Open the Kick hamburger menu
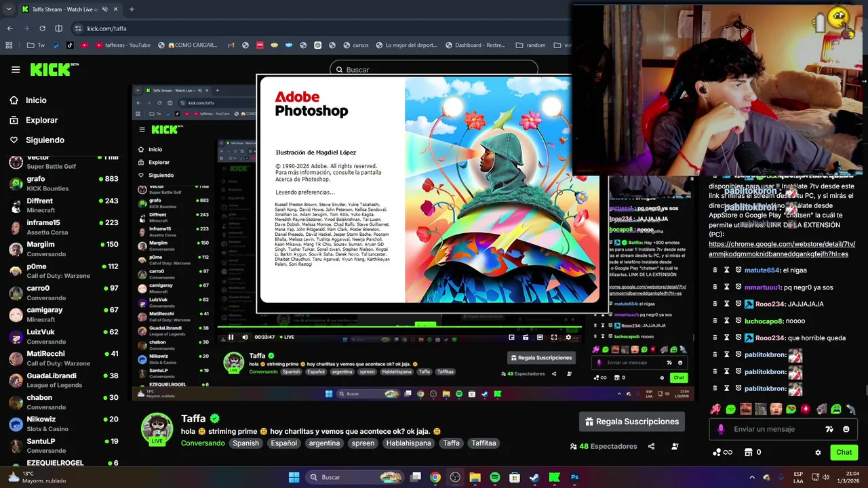The width and height of the screenshot is (868, 488). [16, 69]
